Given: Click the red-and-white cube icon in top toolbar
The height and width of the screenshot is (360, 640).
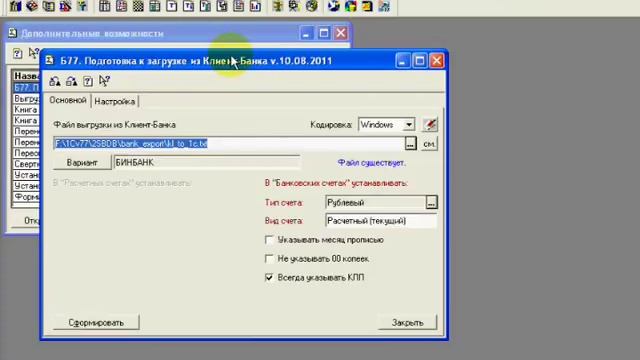Looking at the screenshot, I should point(32,6).
